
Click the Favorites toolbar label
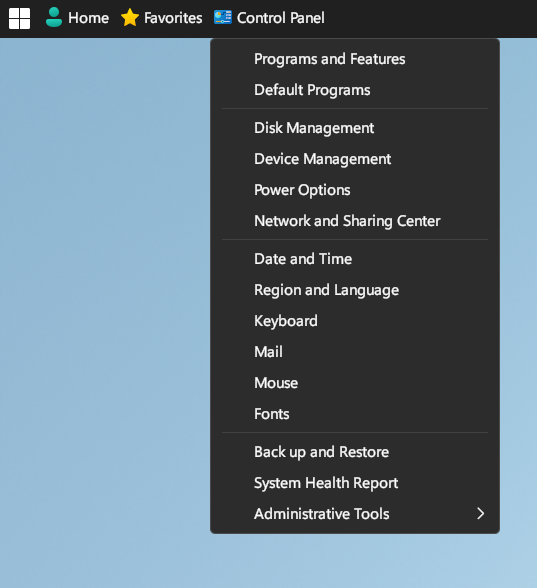point(173,18)
